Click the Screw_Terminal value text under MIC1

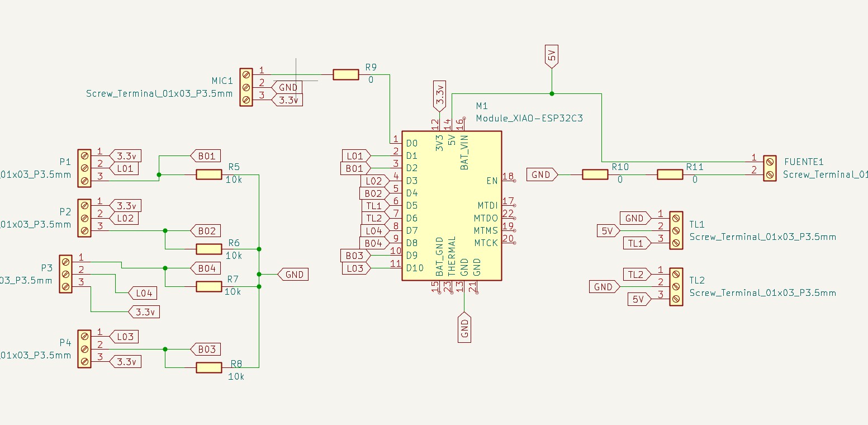click(x=159, y=94)
